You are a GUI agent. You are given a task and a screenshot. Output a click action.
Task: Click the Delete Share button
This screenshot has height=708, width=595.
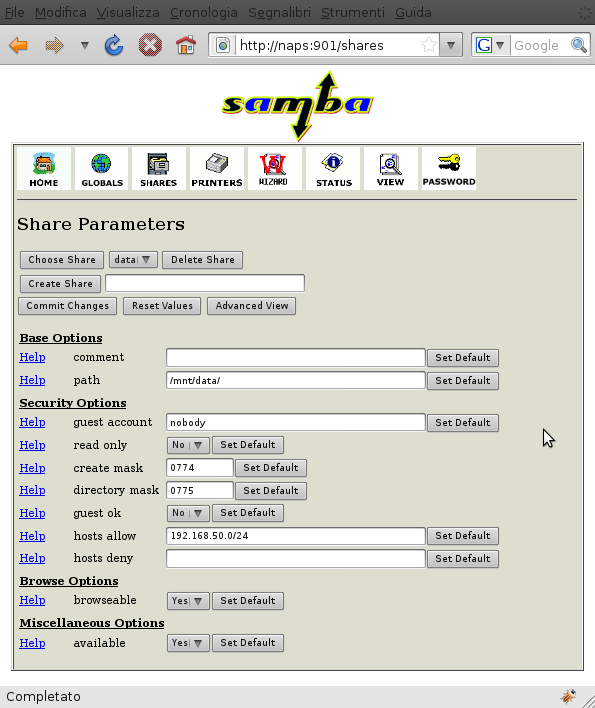coord(203,260)
